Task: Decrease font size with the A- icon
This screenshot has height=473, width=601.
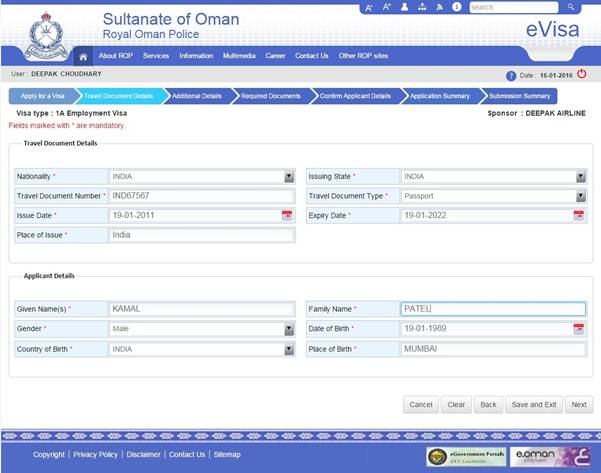Action: coord(369,7)
